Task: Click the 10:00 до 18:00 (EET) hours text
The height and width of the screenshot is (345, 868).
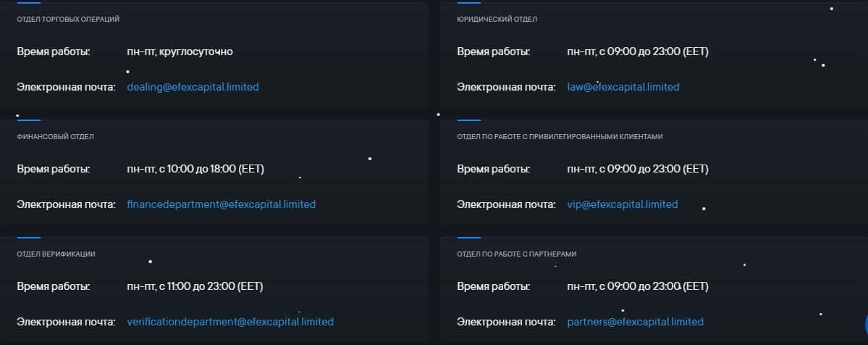Action: [195, 169]
